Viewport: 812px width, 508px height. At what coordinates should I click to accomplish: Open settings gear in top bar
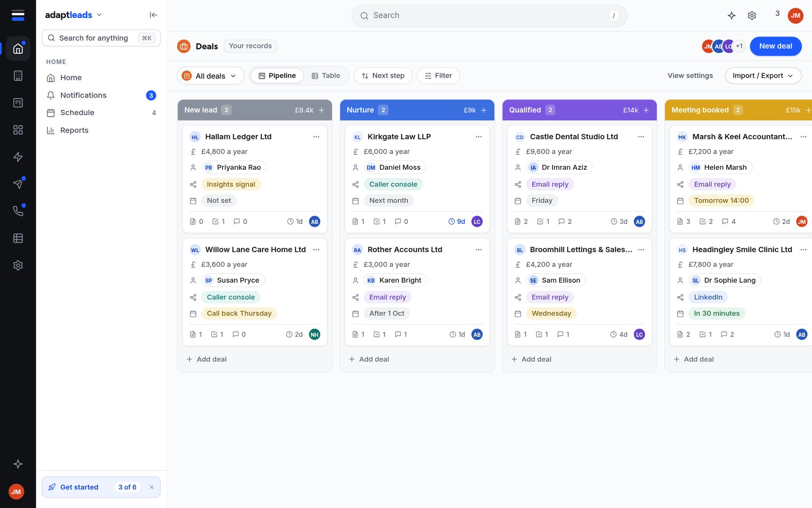(x=752, y=15)
